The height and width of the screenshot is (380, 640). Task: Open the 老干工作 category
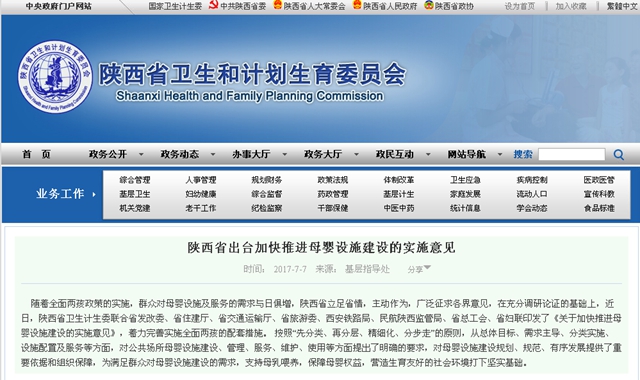click(x=201, y=208)
